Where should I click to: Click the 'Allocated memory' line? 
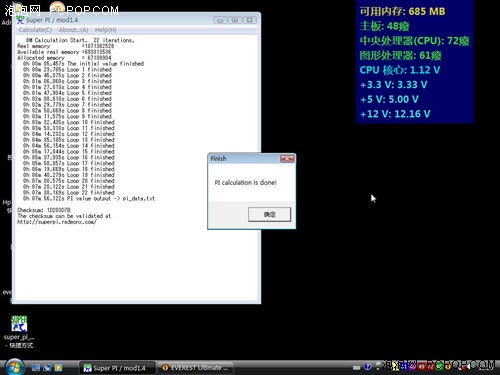(x=64, y=58)
